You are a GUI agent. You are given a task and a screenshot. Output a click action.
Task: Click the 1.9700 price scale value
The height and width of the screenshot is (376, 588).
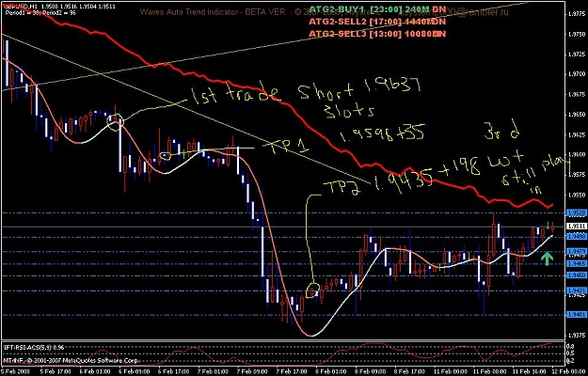pos(577,74)
